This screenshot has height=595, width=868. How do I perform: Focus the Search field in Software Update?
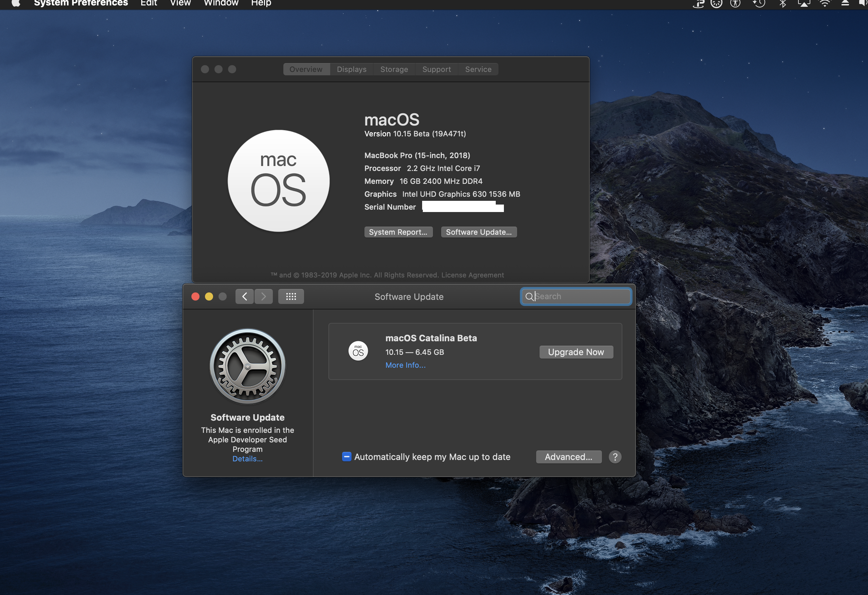581,297
